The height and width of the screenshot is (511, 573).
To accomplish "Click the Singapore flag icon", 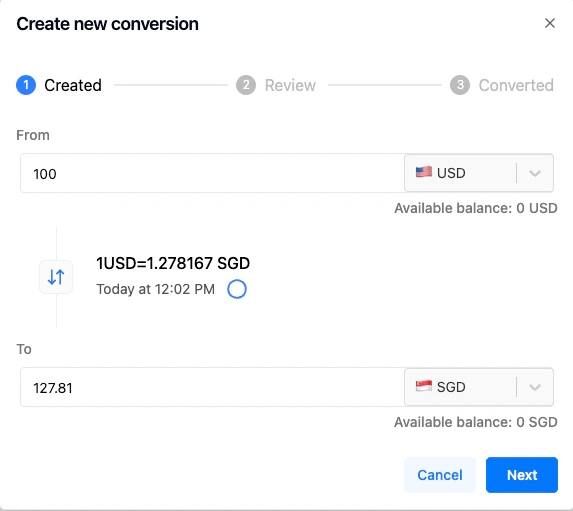I will pyautogui.click(x=424, y=386).
